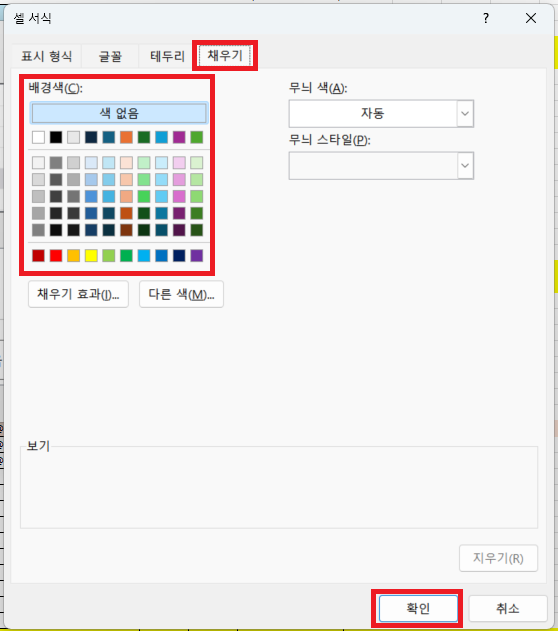Pick the white swatch below 색 없음
Viewport: 558px width, 631px height.
tap(38, 137)
